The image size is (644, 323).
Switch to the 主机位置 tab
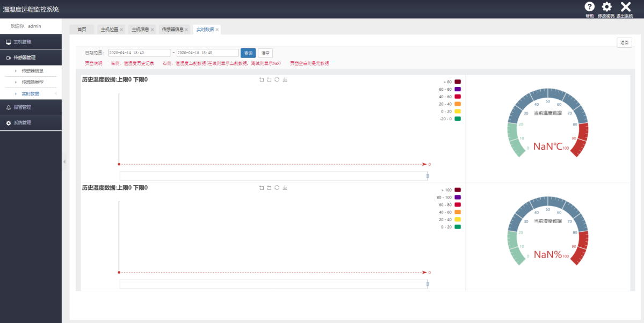[110, 30]
